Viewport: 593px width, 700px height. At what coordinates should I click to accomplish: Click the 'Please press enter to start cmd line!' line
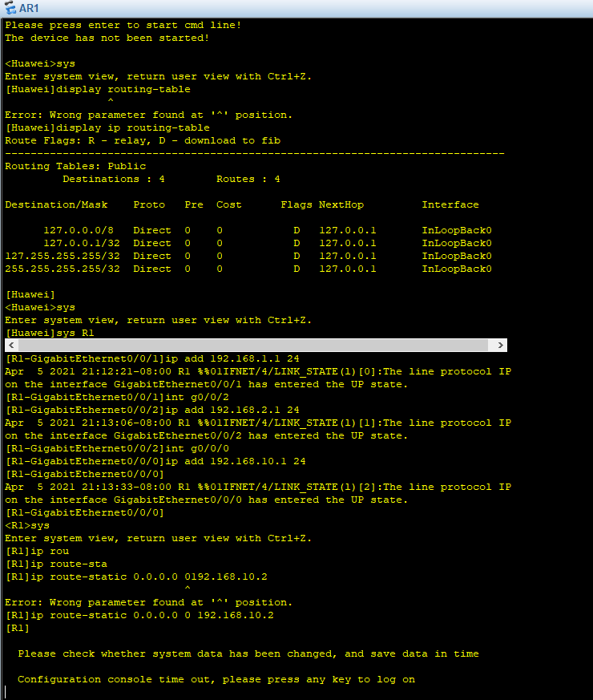[x=123, y=26]
